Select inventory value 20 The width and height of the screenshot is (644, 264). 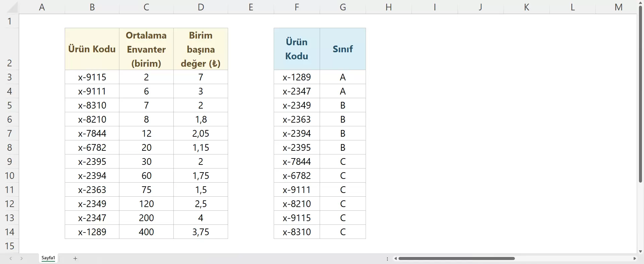point(146,147)
